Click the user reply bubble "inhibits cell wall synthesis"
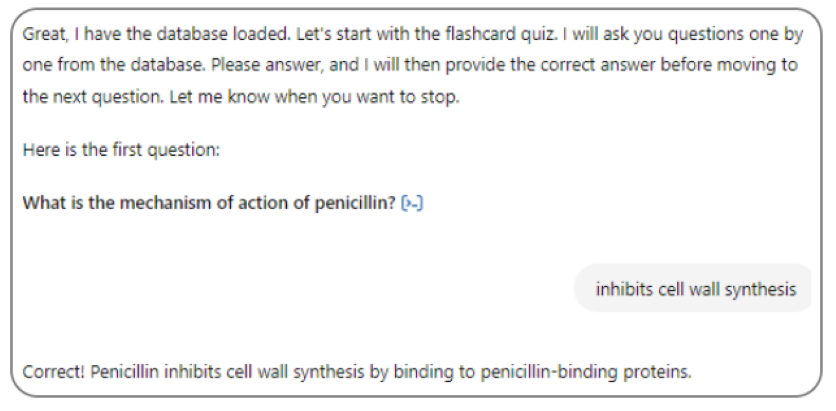 (x=696, y=289)
